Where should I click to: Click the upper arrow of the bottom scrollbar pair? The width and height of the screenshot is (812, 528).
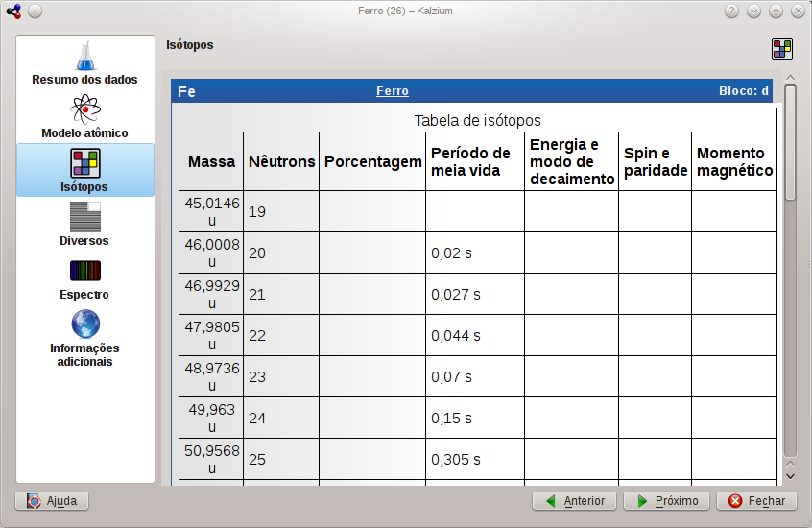(x=790, y=465)
